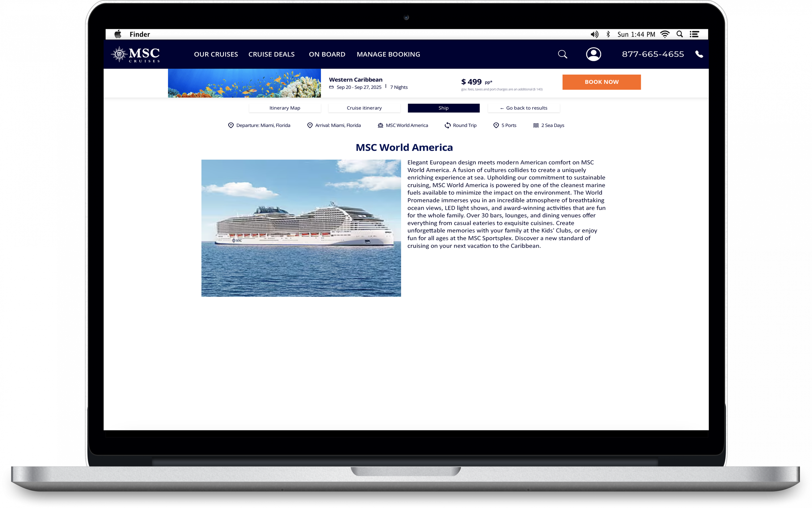Open the Apple menu icon
The height and width of the screenshot is (508, 812).
(x=118, y=34)
